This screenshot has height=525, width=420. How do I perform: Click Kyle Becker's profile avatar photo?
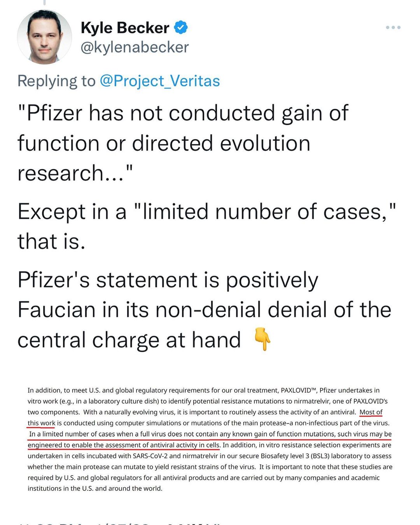(44, 37)
